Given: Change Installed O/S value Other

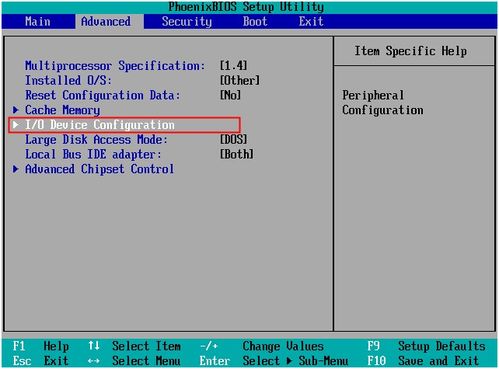Looking at the screenshot, I should coord(240,80).
